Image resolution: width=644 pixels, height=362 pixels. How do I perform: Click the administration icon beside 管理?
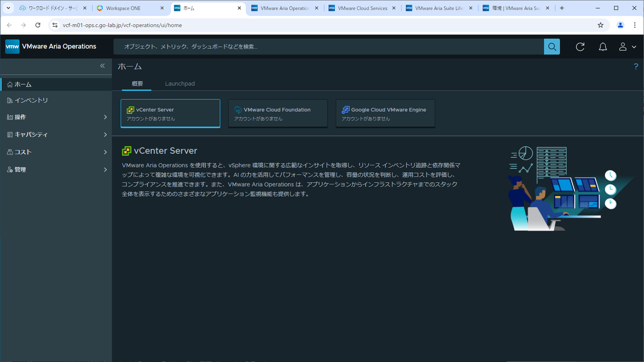pos(10,169)
